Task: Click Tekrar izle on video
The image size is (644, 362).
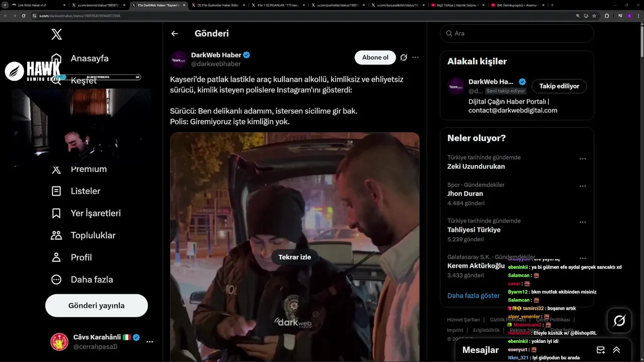Action: point(295,257)
